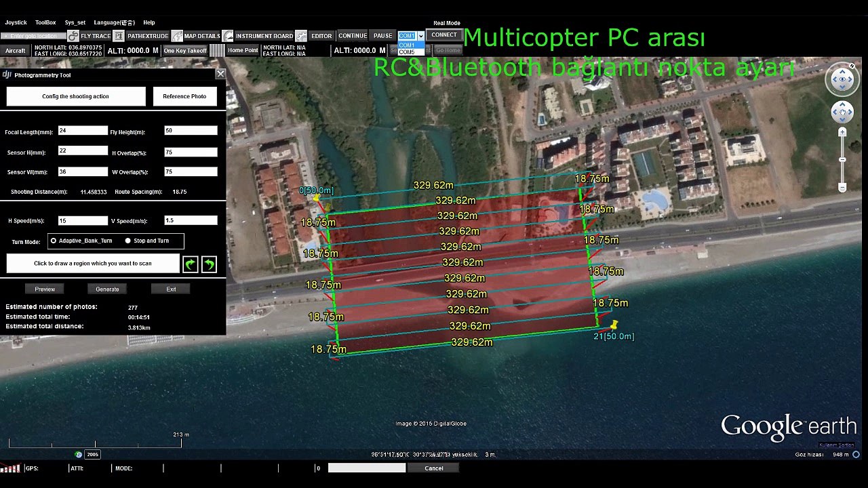
Task: Choose COM5 from the port list
Action: click(411, 52)
